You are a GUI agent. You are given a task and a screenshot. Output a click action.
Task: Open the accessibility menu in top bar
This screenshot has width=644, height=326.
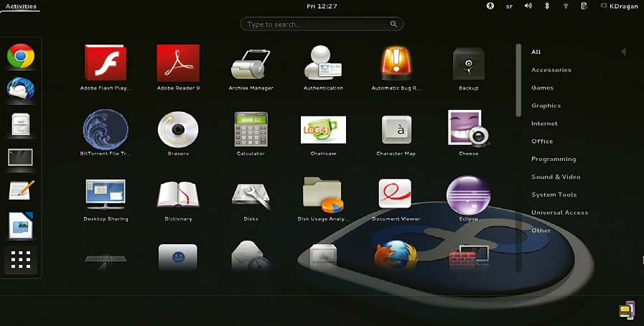pos(490,6)
